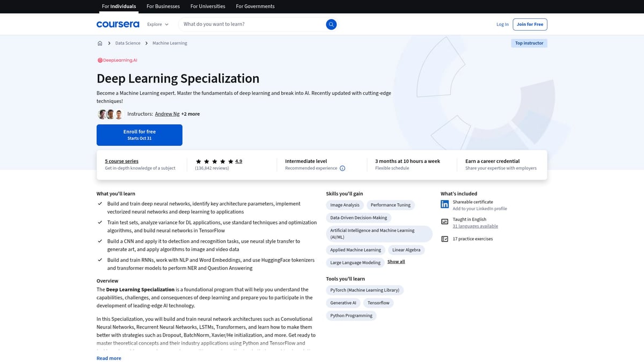This screenshot has width=644, height=362.
Task: Click the '17 practice exercises' text
Action: pyautogui.click(x=473, y=239)
